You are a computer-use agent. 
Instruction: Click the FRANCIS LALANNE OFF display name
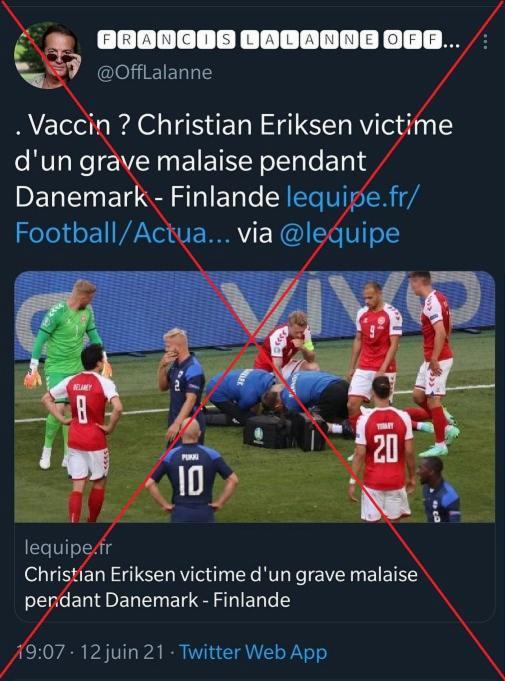tap(278, 40)
